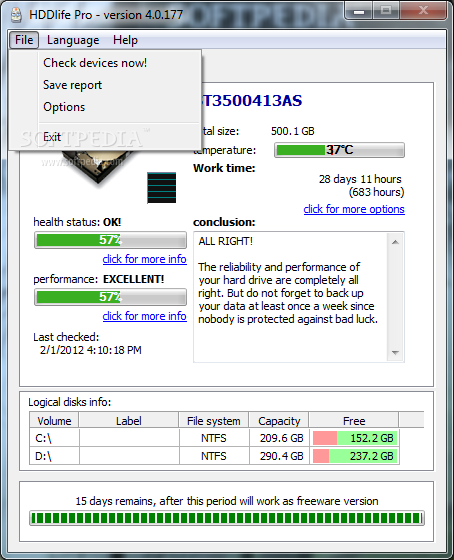Click the black disk activity indicator
454x560 pixels.
coord(161,188)
